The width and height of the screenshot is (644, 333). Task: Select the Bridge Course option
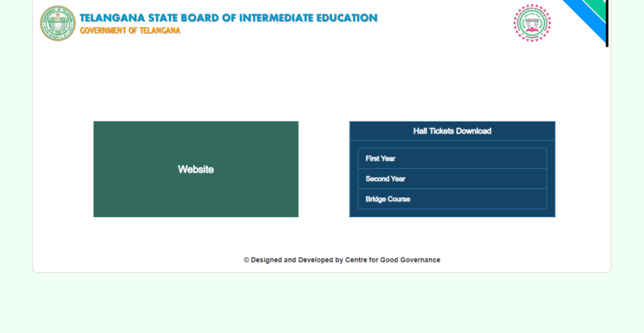[x=452, y=199]
